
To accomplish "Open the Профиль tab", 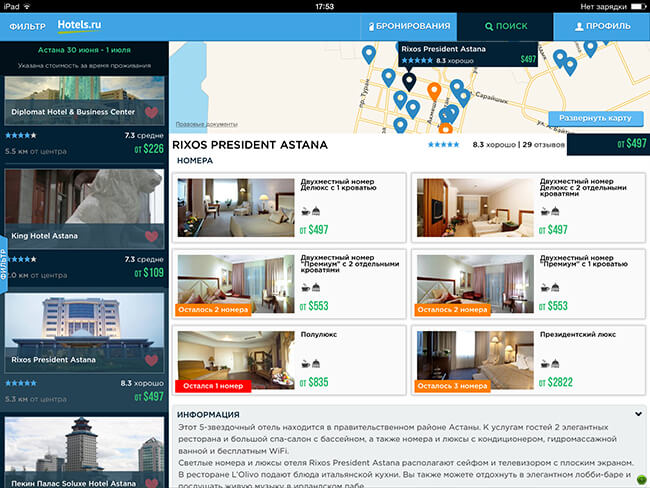I will pos(602,26).
